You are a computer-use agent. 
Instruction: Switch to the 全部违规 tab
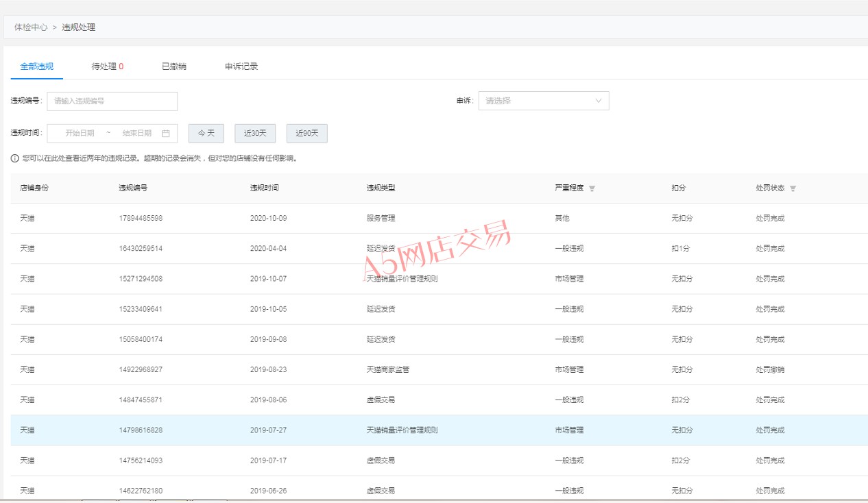click(37, 66)
